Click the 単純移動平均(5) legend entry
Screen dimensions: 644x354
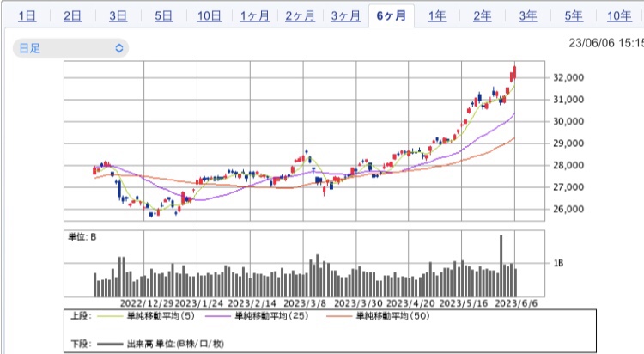pyautogui.click(x=161, y=315)
